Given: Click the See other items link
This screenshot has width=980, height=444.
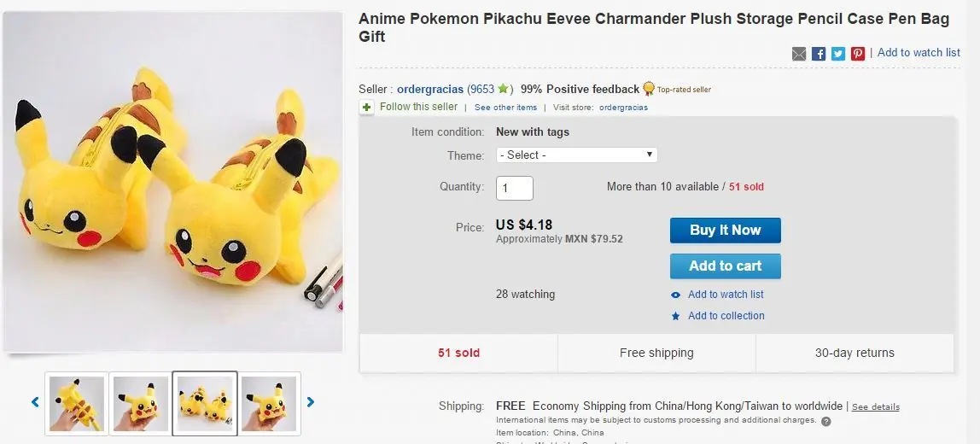Looking at the screenshot, I should pyautogui.click(x=505, y=108).
